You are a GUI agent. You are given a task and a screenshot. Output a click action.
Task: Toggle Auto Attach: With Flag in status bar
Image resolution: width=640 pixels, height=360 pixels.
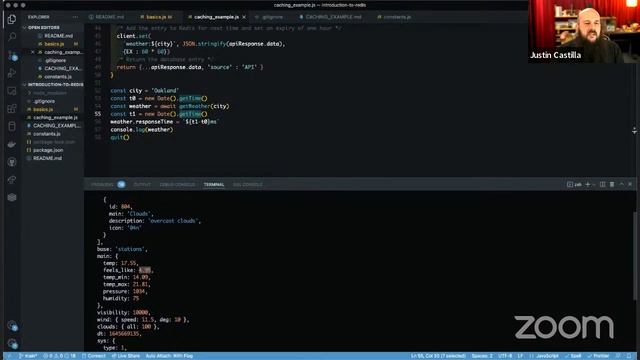click(169, 356)
